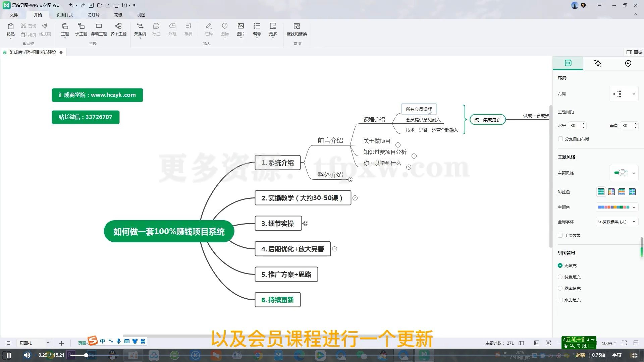Add a 浮动主题 floating topic

pos(98,29)
